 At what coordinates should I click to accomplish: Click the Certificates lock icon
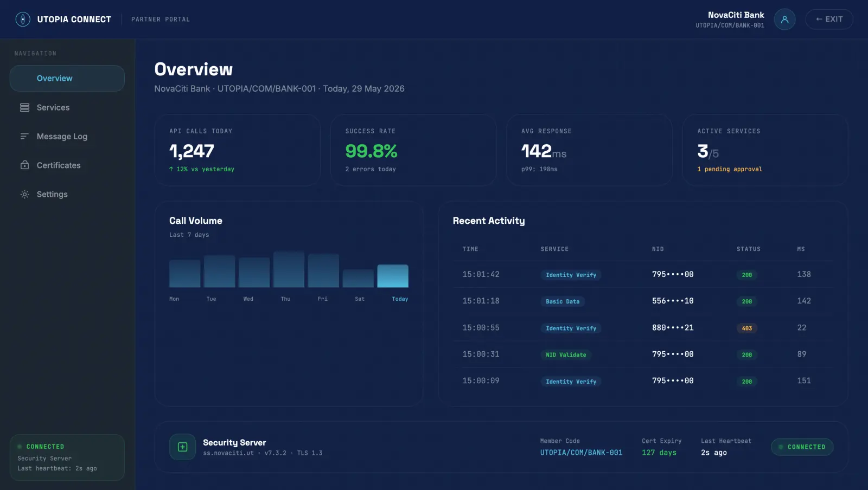(x=24, y=165)
